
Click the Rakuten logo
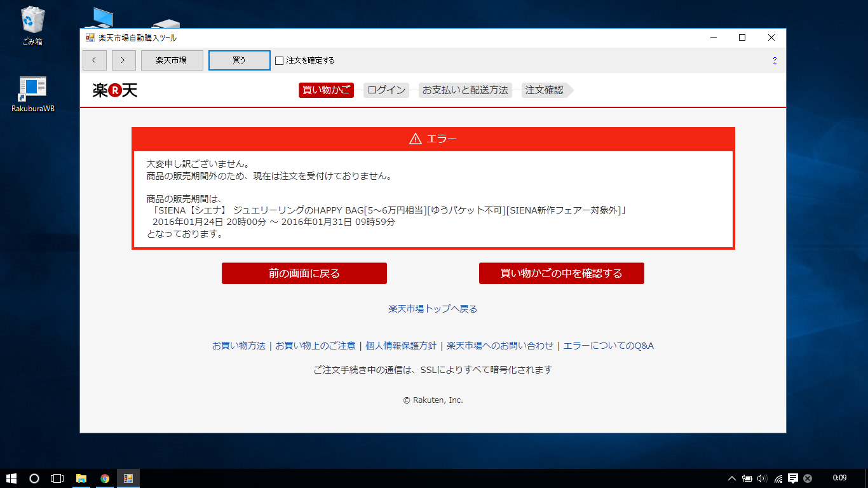(115, 90)
